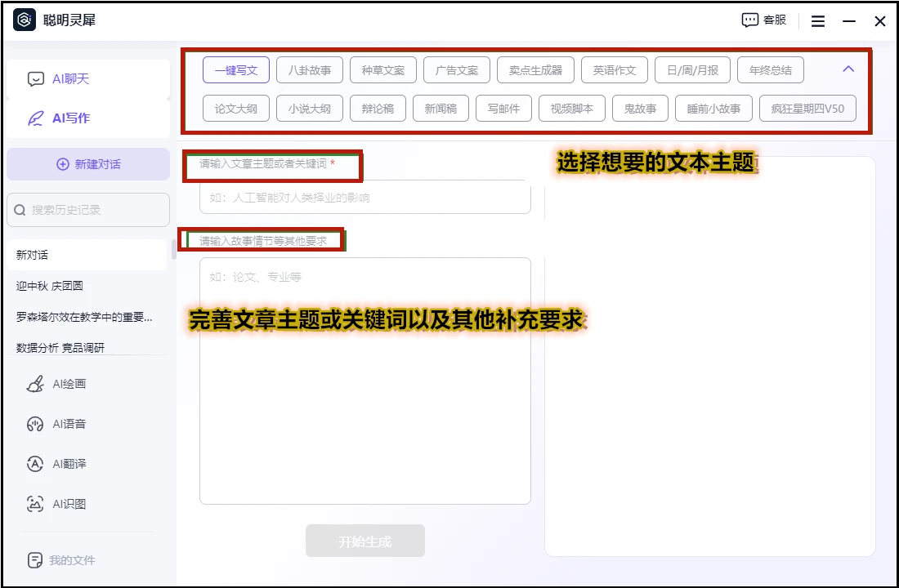Select the 新闻稿 template
Screen dimensions: 899x588
441,109
